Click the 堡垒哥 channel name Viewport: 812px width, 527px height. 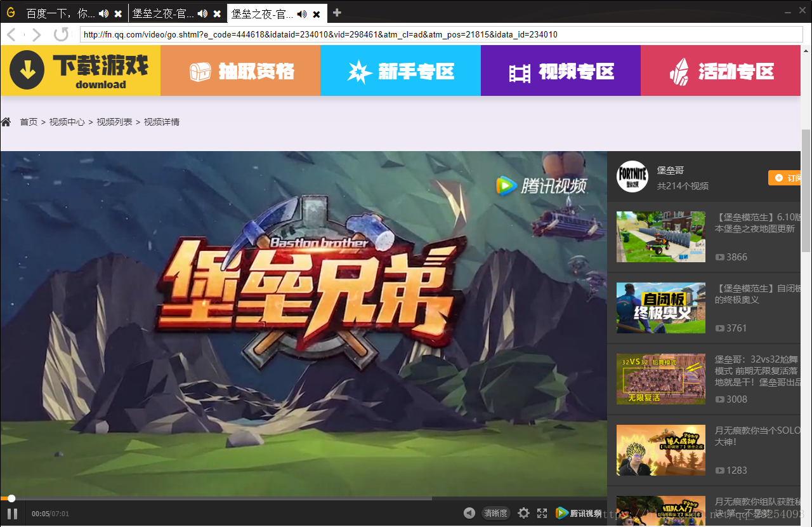[671, 170]
